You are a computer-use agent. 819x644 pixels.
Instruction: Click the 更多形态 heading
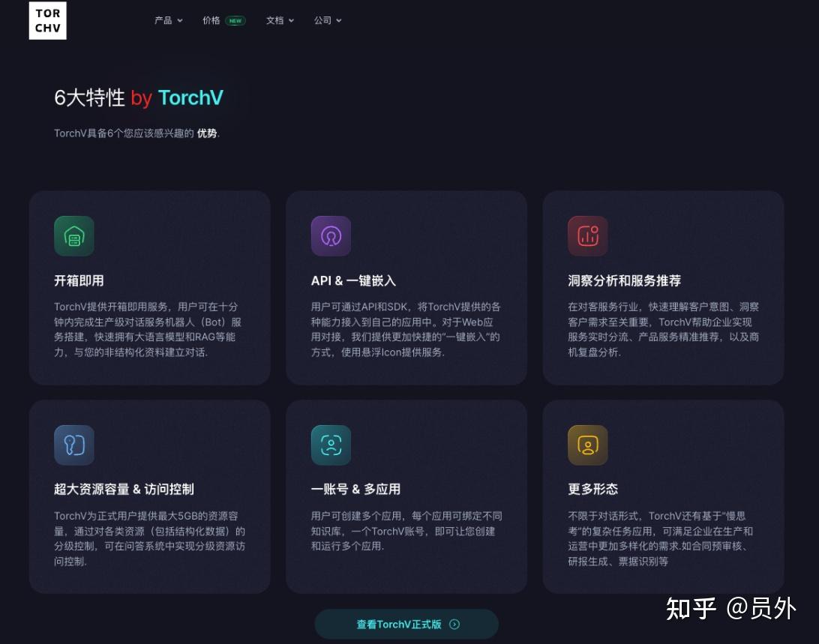click(592, 490)
